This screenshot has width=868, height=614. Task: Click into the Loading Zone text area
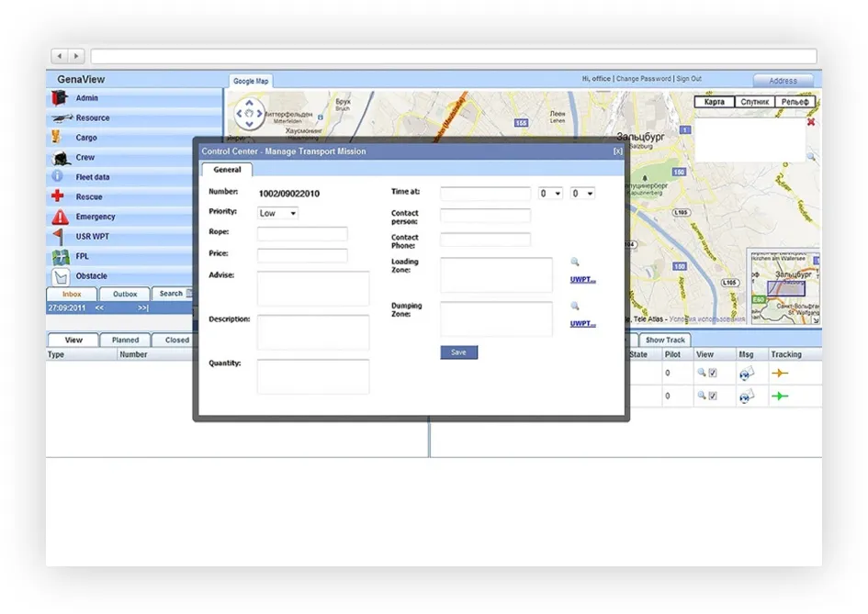[x=497, y=275]
